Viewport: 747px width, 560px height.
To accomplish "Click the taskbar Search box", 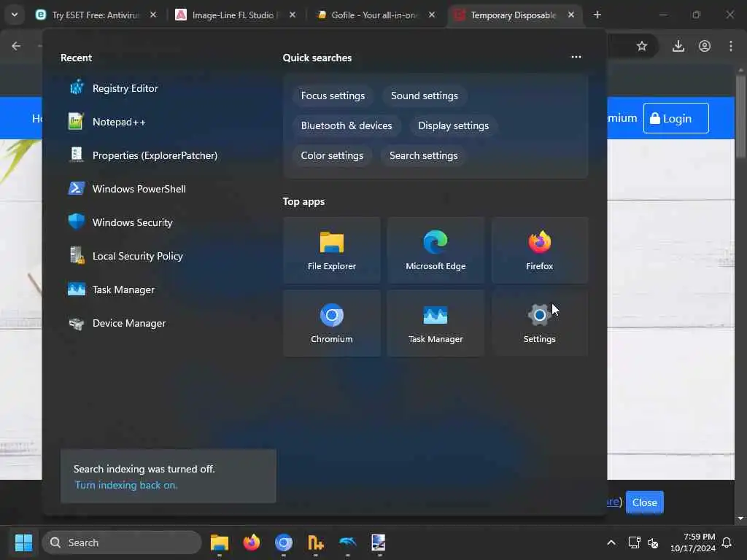I will pos(122,542).
